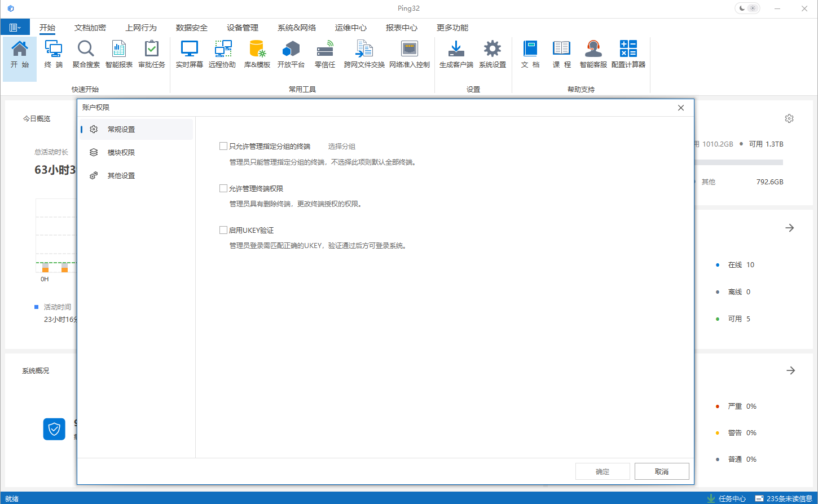Switch to light mode with the theme toggle
818x504 pixels.
(752, 8)
